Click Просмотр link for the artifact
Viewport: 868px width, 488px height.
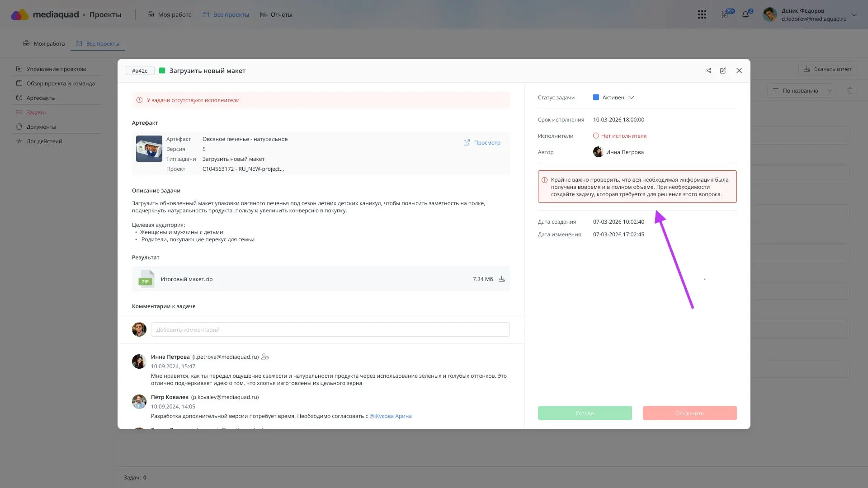(482, 142)
